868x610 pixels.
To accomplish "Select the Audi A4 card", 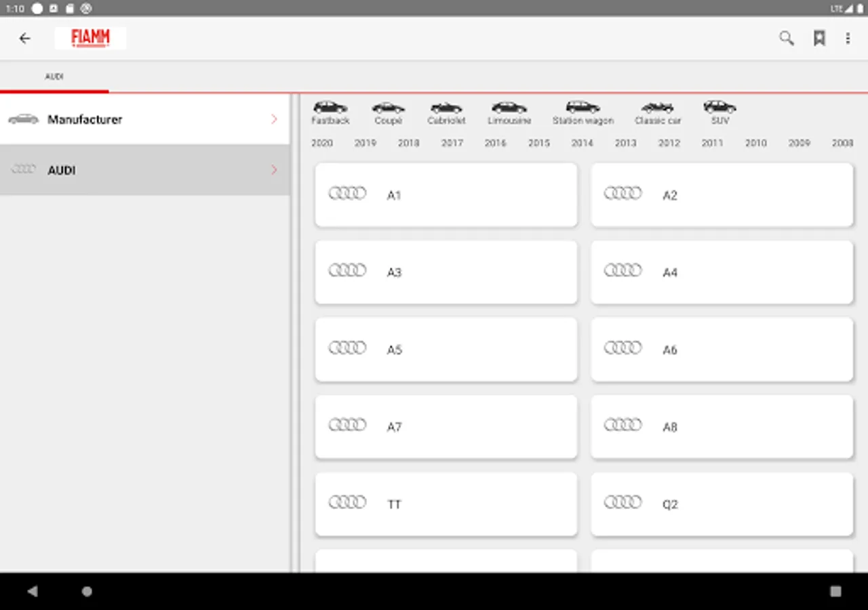I will pos(722,272).
